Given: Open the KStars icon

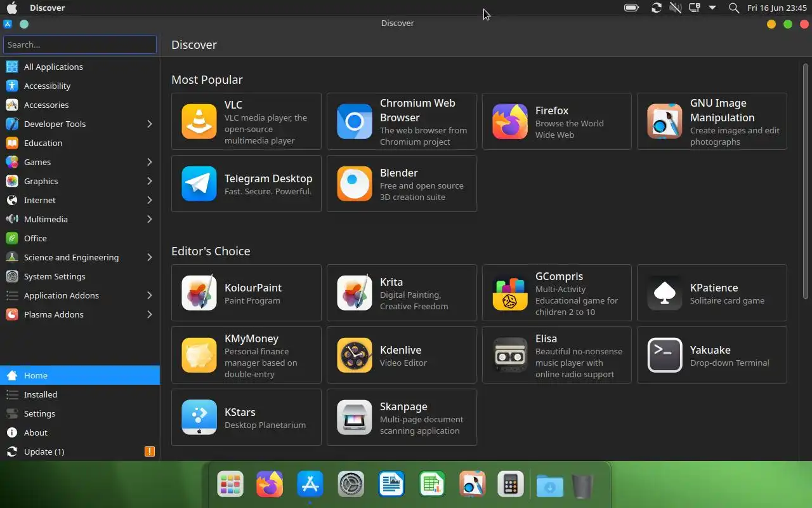Looking at the screenshot, I should [x=199, y=417].
